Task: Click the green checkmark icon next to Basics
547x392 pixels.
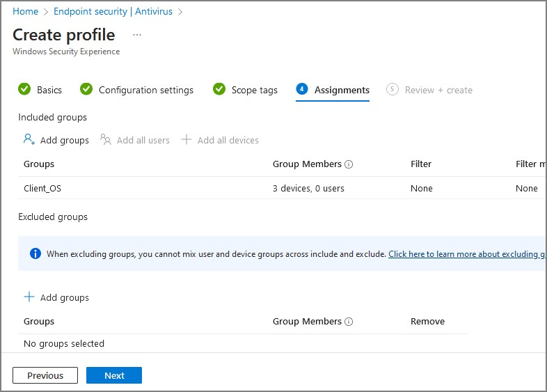Action: 24,89
